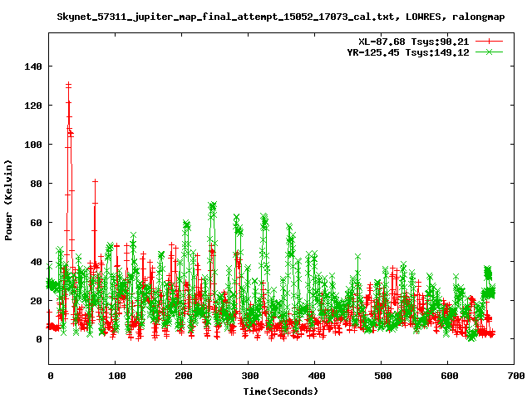Click y-axis tick label 60
The image size is (532, 399).
[36, 223]
